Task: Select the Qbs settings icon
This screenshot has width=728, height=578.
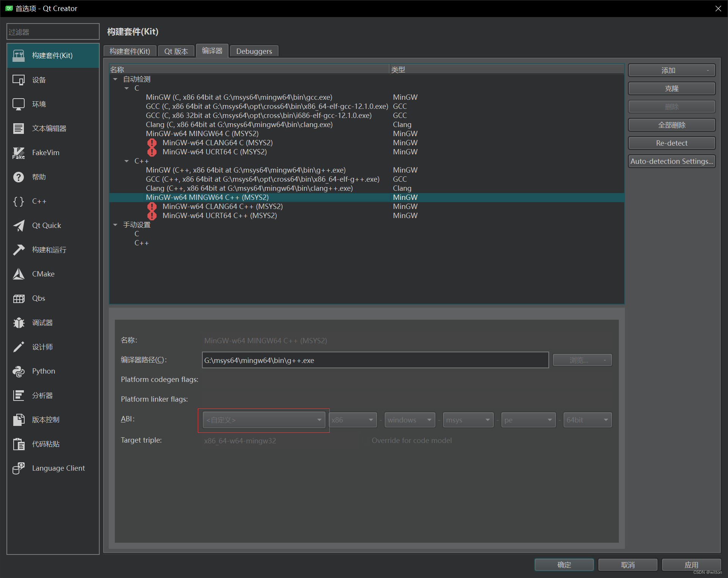Action: [x=18, y=298]
